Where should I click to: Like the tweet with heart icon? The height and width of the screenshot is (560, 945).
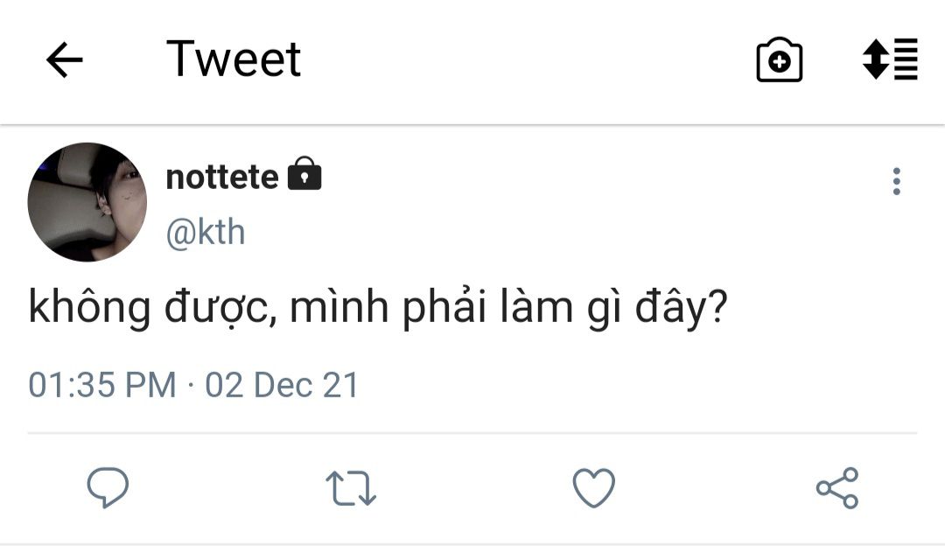[x=594, y=488]
